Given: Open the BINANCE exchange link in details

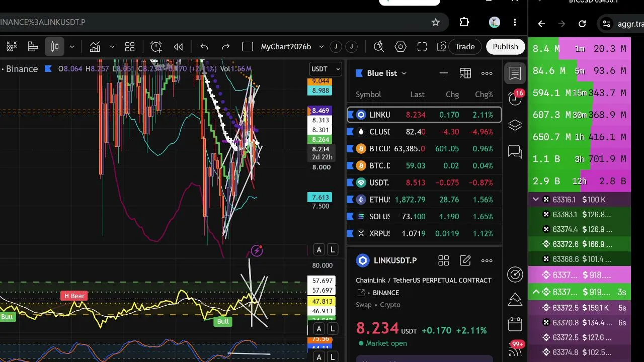Looking at the screenshot, I should [386, 293].
